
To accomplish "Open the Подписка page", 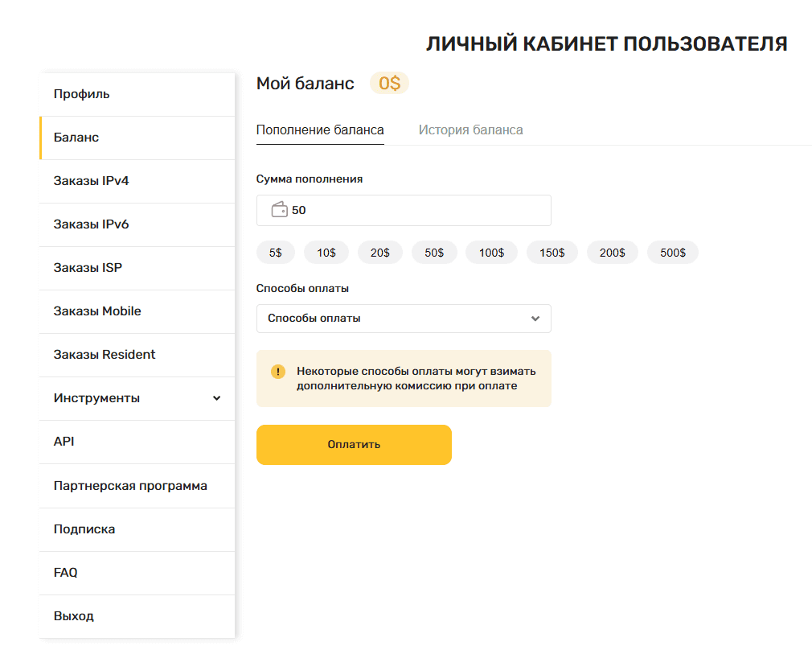I will [137, 530].
